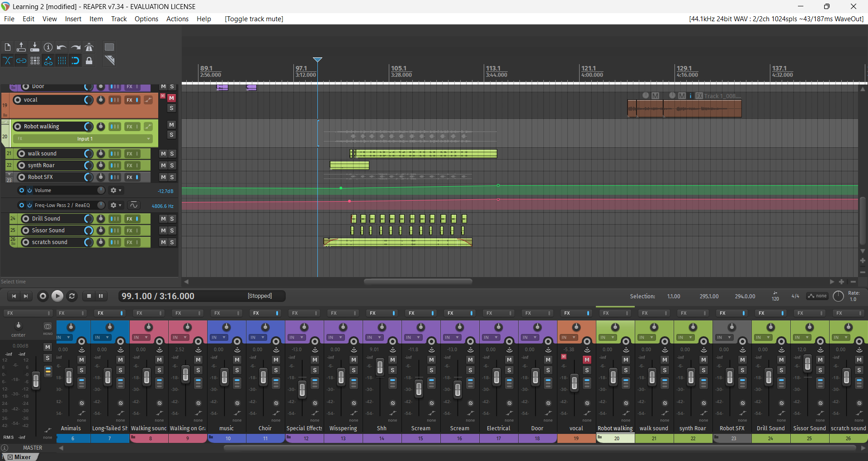Open FX chain for Drill Sound track
Image resolution: width=868 pixels, height=461 pixels.
tap(130, 219)
